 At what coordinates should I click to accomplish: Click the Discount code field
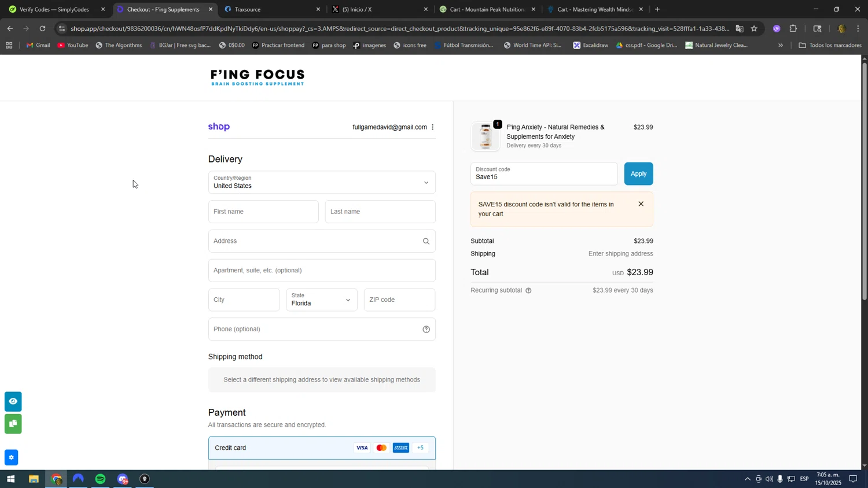coord(544,174)
